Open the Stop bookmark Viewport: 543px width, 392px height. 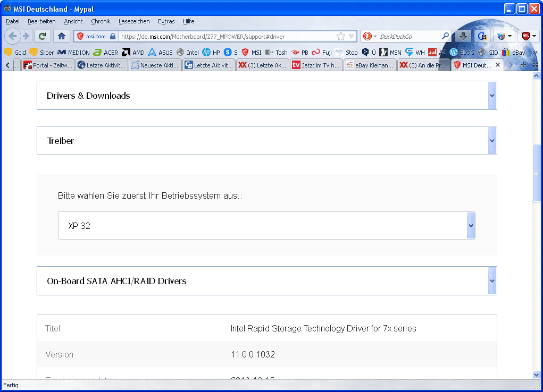[x=347, y=53]
